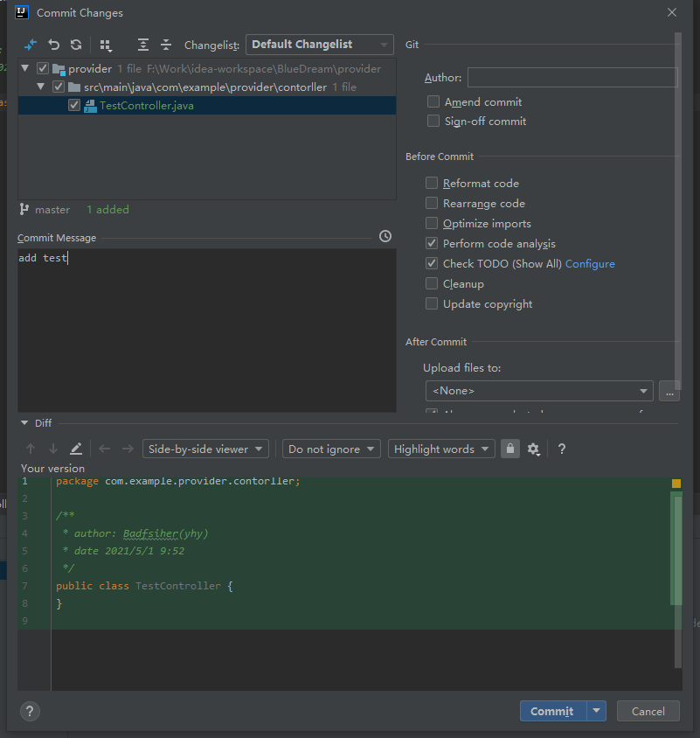
Task: Click the ellipsis button beside upload dropdown
Action: [669, 391]
